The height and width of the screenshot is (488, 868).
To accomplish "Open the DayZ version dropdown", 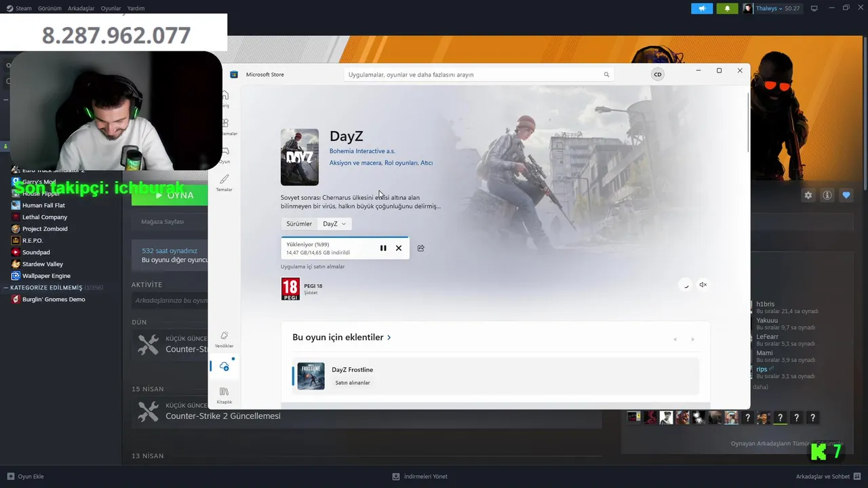I will (334, 224).
